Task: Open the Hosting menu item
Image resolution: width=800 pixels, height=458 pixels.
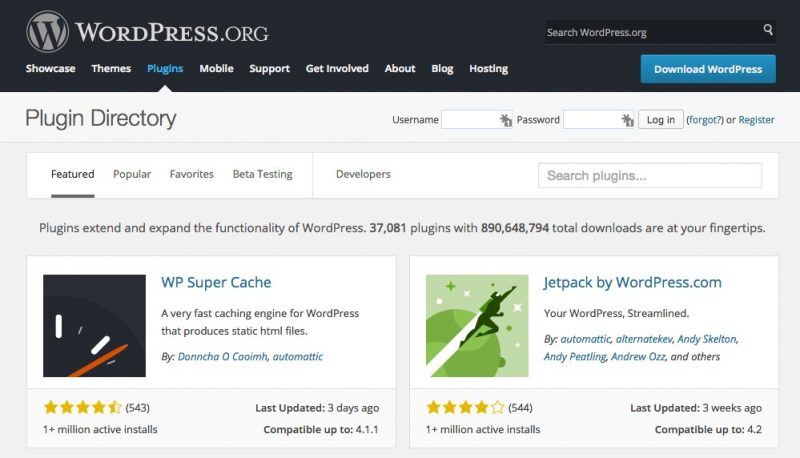Action: (489, 68)
